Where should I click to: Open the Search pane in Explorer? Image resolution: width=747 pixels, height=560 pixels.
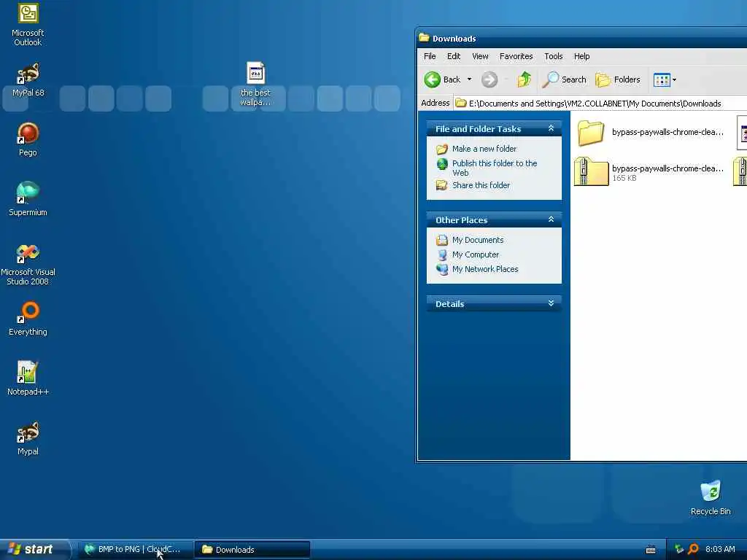(x=565, y=79)
